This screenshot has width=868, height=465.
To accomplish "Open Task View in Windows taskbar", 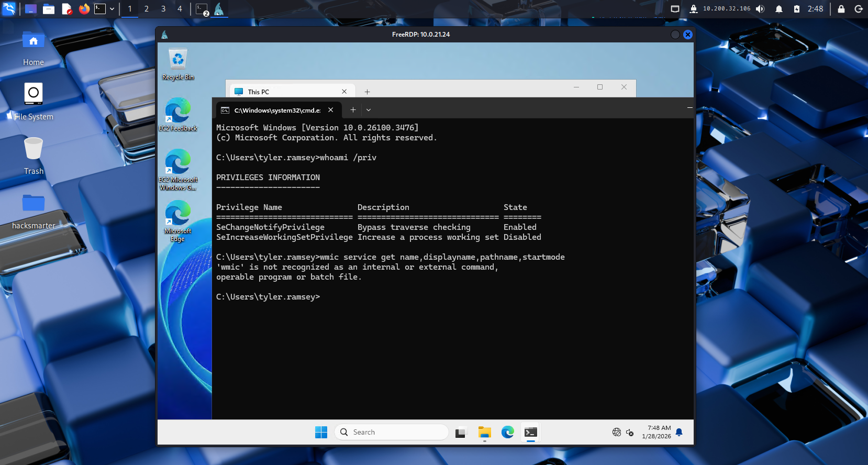I will click(461, 433).
